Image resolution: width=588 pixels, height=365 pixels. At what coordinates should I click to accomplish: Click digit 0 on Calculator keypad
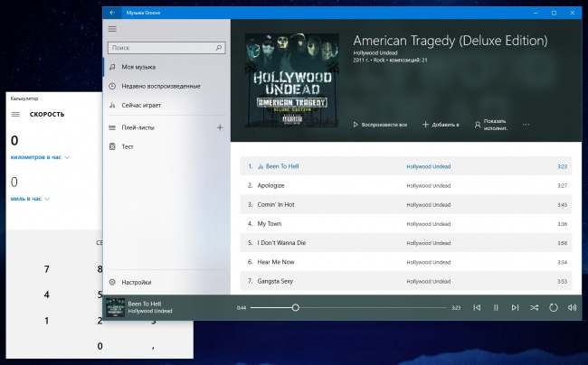[100, 346]
